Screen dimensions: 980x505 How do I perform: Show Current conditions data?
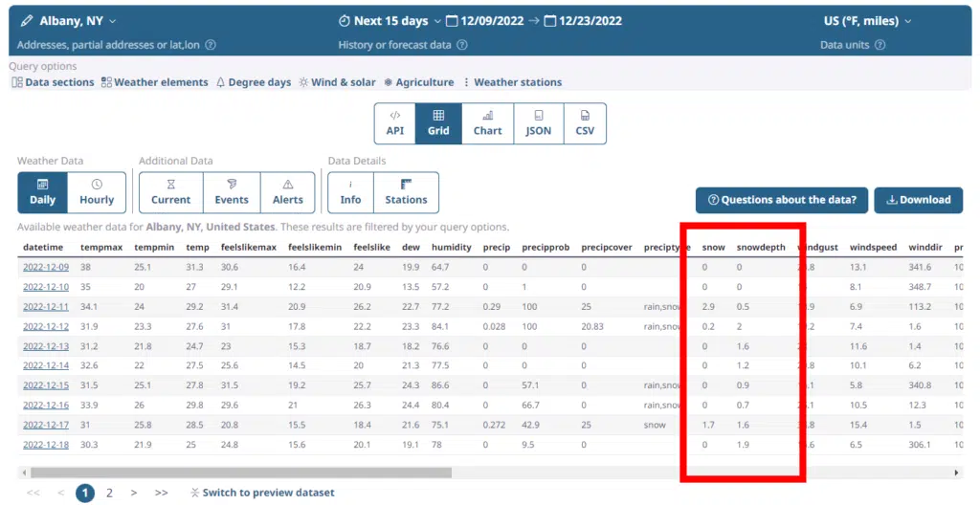(x=170, y=192)
